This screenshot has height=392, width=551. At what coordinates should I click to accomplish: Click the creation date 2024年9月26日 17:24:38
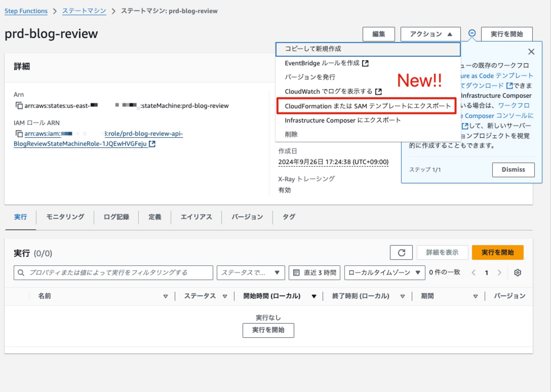333,162
